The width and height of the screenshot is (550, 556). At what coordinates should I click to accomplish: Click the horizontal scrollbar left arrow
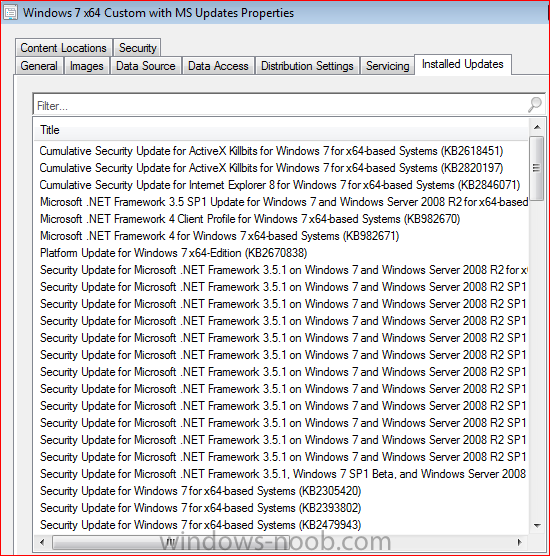click(43, 542)
